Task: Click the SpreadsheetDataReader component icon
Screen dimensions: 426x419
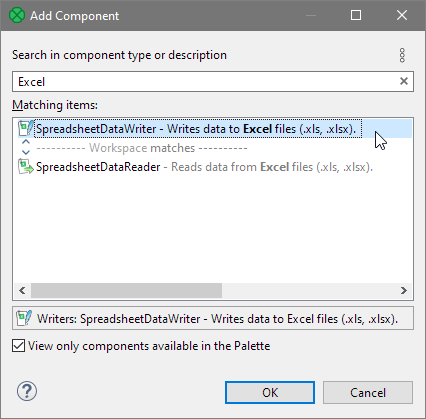Action: (26, 167)
